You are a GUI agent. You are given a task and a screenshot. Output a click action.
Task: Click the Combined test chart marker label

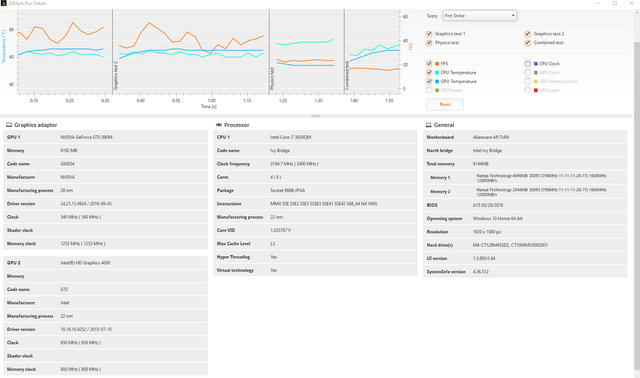347,76
